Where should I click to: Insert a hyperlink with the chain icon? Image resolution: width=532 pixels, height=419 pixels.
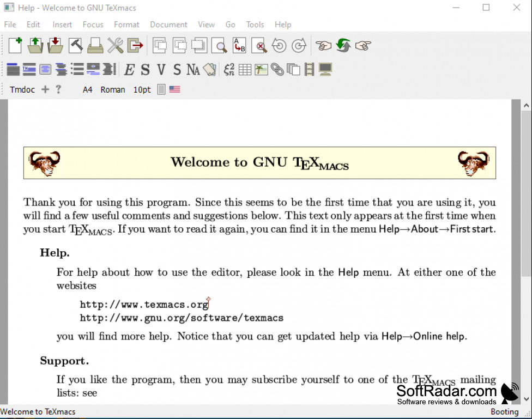coord(277,70)
